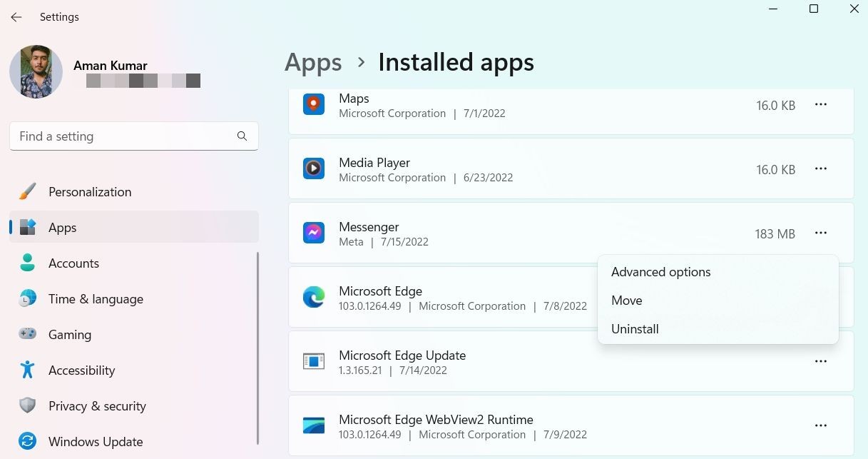Click the Media Player app name

pyautogui.click(x=374, y=163)
